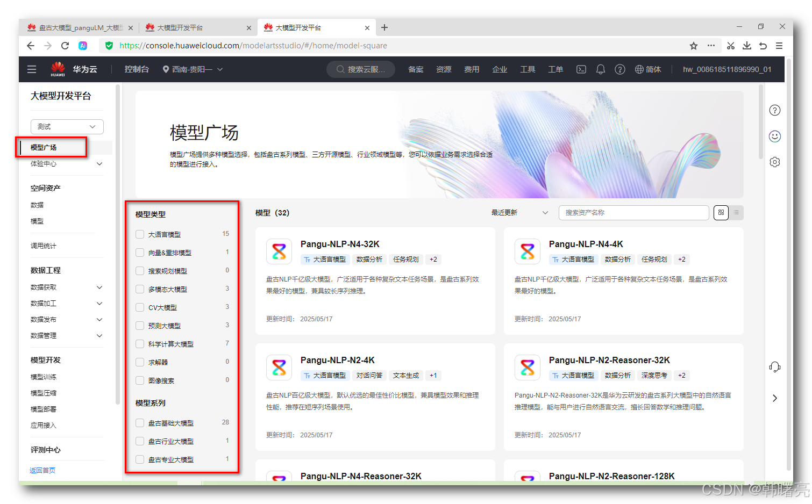Click the AI assistant icon in address bar
The image size is (812, 504).
pos(83,46)
